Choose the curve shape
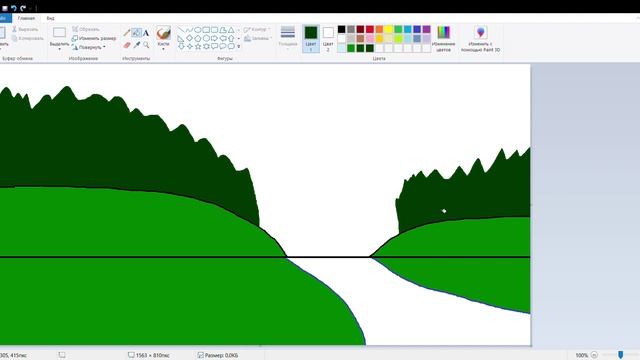 (189, 30)
